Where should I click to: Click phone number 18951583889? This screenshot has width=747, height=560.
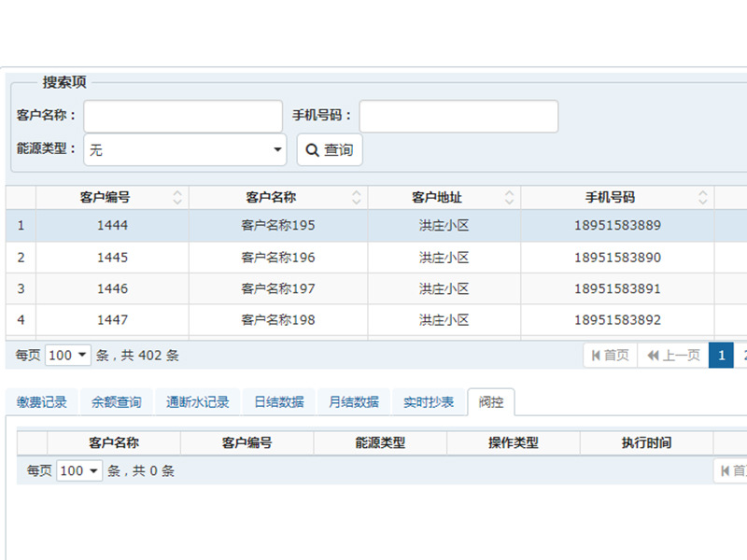click(617, 225)
